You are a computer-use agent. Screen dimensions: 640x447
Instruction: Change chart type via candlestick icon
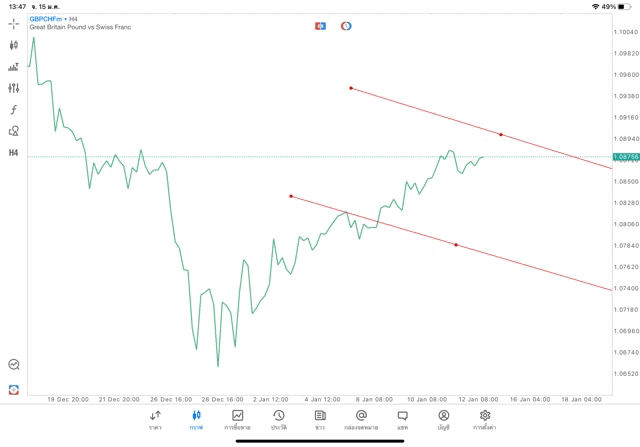click(x=14, y=45)
